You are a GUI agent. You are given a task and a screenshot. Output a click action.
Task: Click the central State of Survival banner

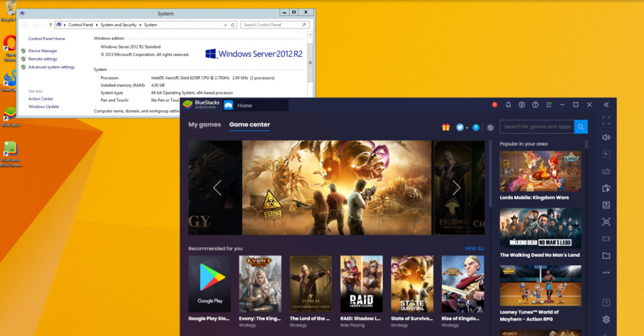(337, 188)
